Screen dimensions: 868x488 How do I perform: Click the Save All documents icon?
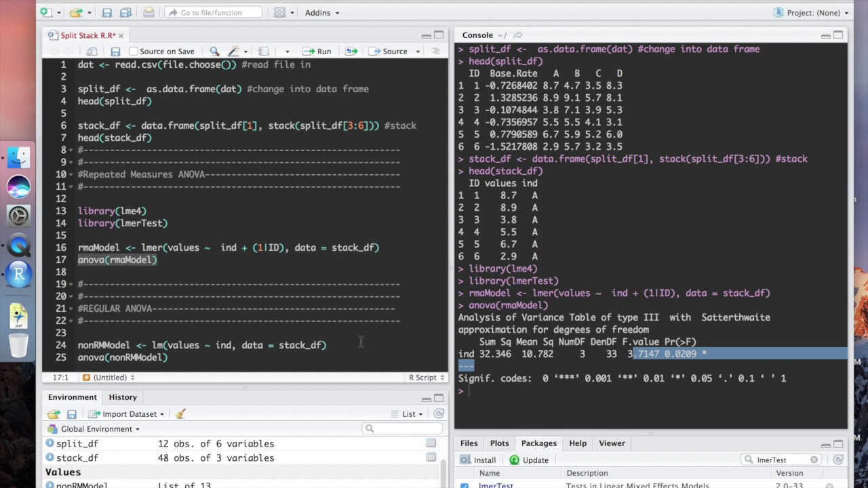click(x=125, y=12)
